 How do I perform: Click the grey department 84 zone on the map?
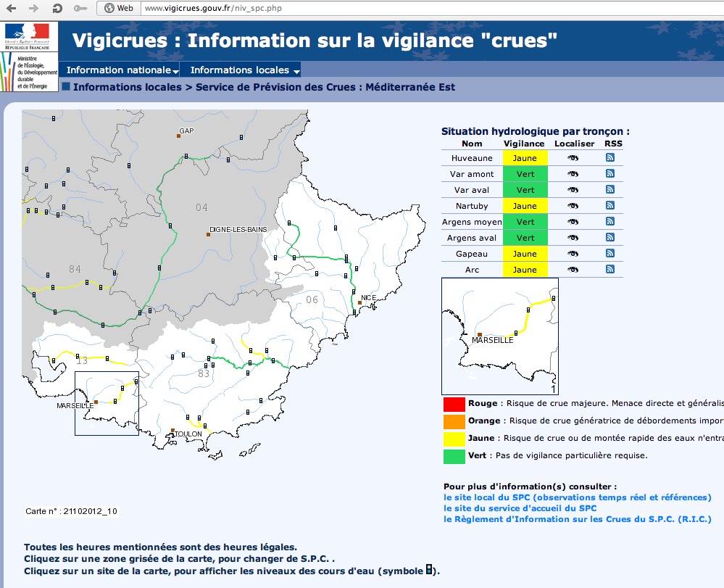click(75, 269)
